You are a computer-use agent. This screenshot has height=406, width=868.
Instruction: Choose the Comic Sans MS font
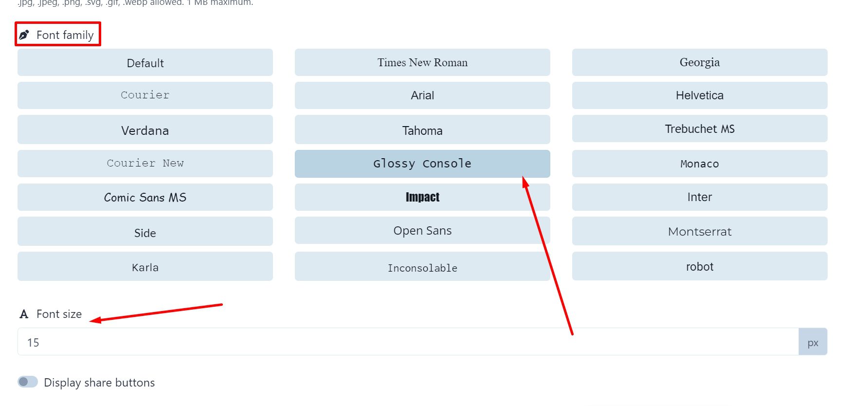click(x=145, y=197)
